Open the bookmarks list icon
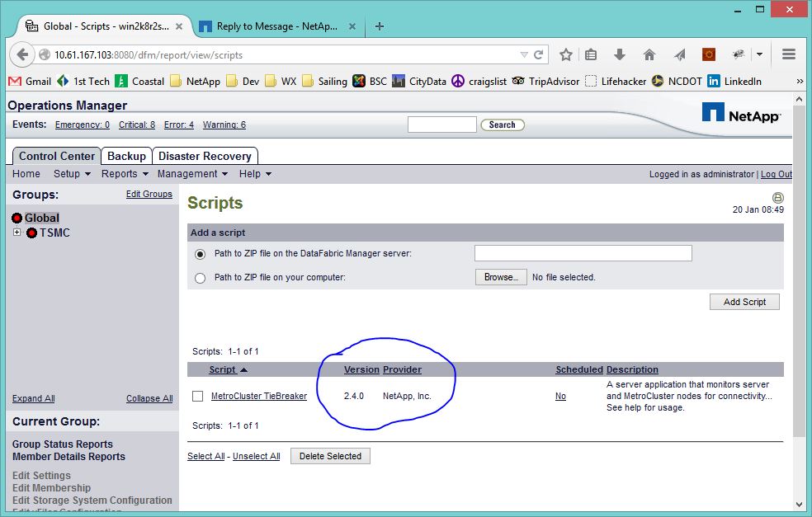The image size is (812, 517). pos(591,55)
